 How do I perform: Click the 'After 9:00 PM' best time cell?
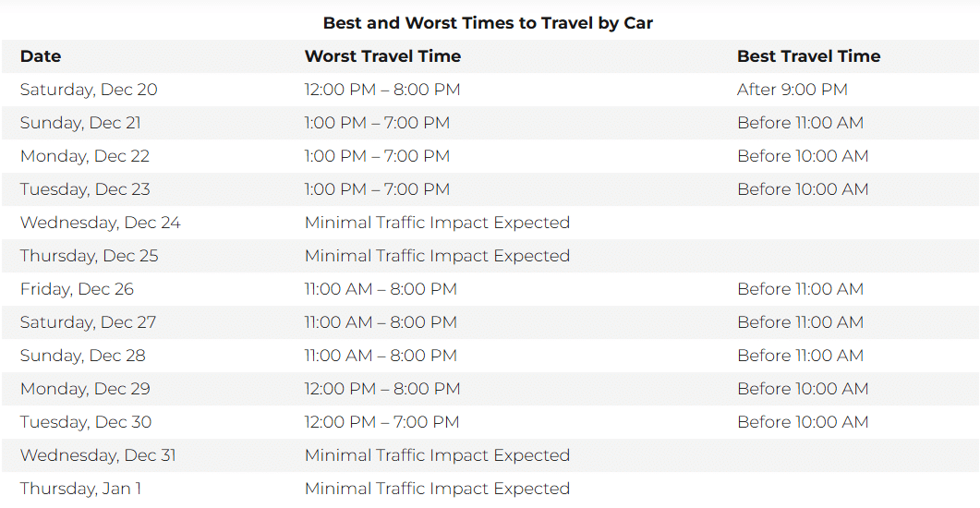[792, 90]
